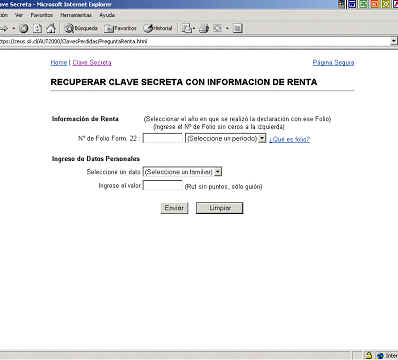The width and height of the screenshot is (398, 360).
Task: Expand the Seleccione un familiar dropdown
Action: click(182, 172)
